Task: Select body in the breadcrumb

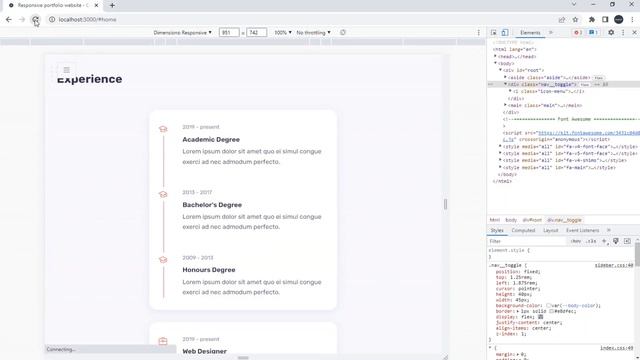Action: point(511,220)
